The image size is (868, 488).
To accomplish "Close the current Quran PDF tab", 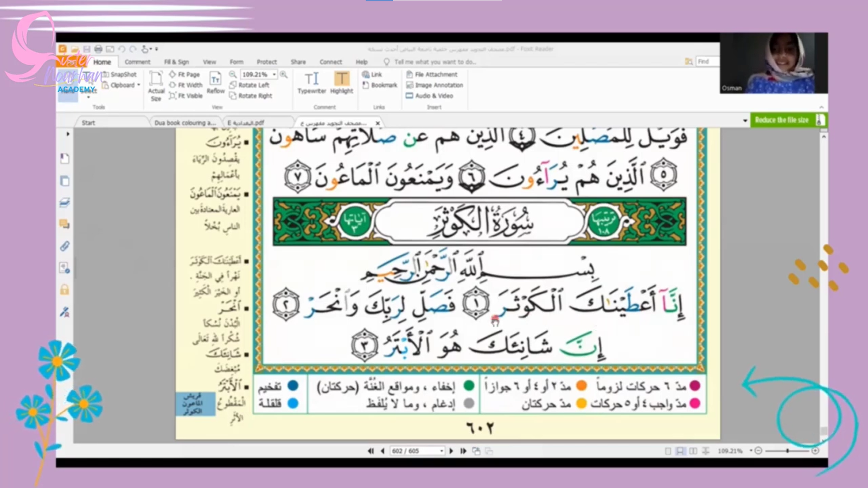I will coord(378,123).
